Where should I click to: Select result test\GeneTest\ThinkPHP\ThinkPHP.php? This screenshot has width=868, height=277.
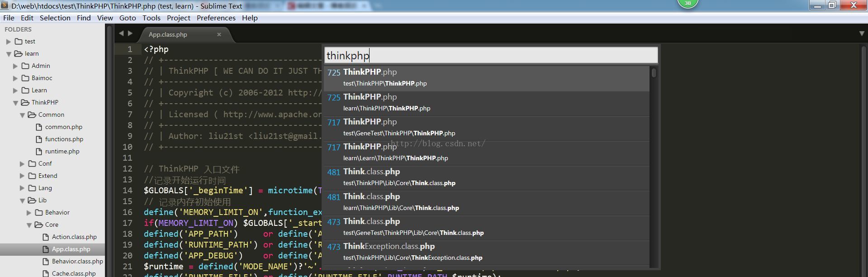point(486,128)
